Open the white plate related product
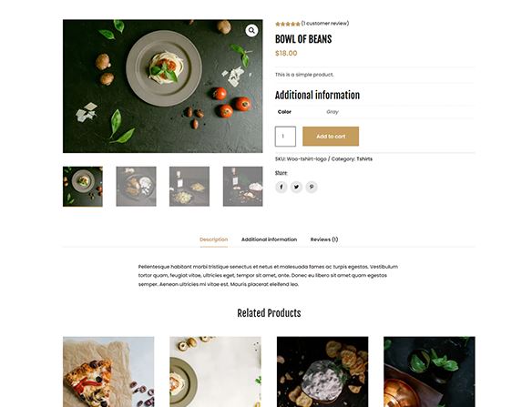Viewport: 532px width, 407px height. [216, 371]
